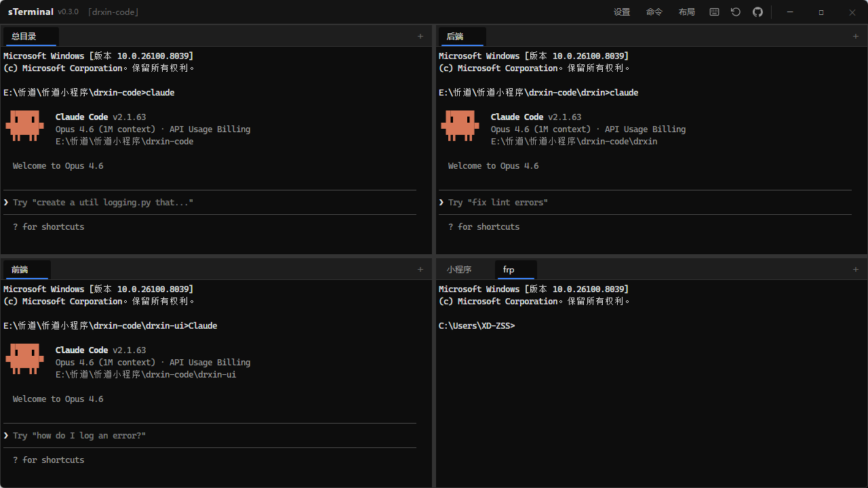Click the Claude Code mascot in 后端 pane
Image resolution: width=868 pixels, height=488 pixels.
coord(460,126)
